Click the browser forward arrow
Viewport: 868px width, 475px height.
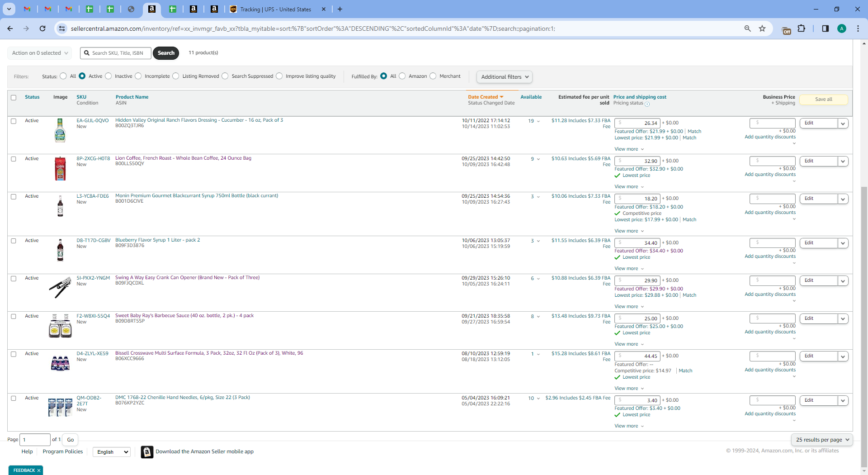[26, 28]
